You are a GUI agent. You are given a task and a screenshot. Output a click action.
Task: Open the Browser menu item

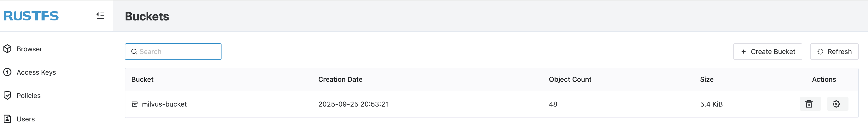click(29, 49)
